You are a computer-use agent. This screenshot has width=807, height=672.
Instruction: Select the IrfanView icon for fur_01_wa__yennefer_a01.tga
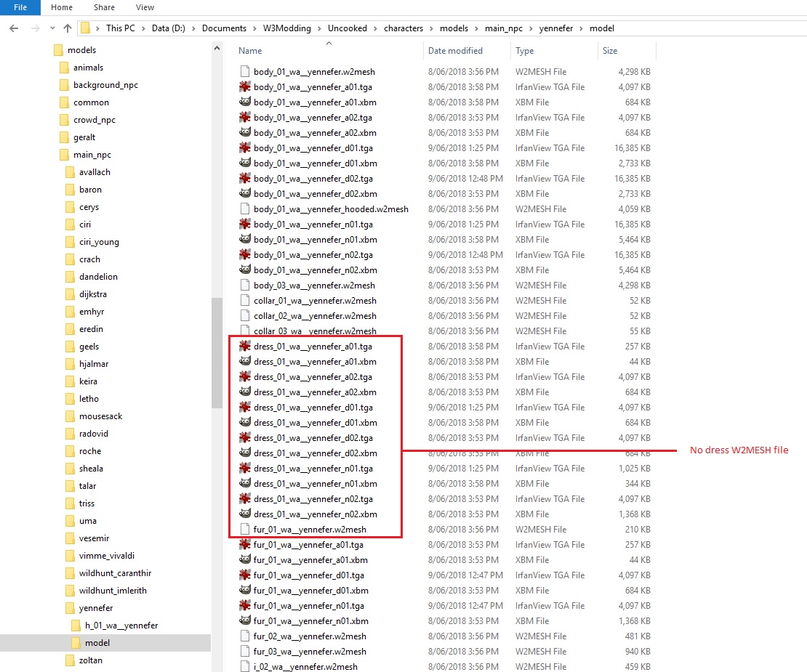tap(245, 544)
